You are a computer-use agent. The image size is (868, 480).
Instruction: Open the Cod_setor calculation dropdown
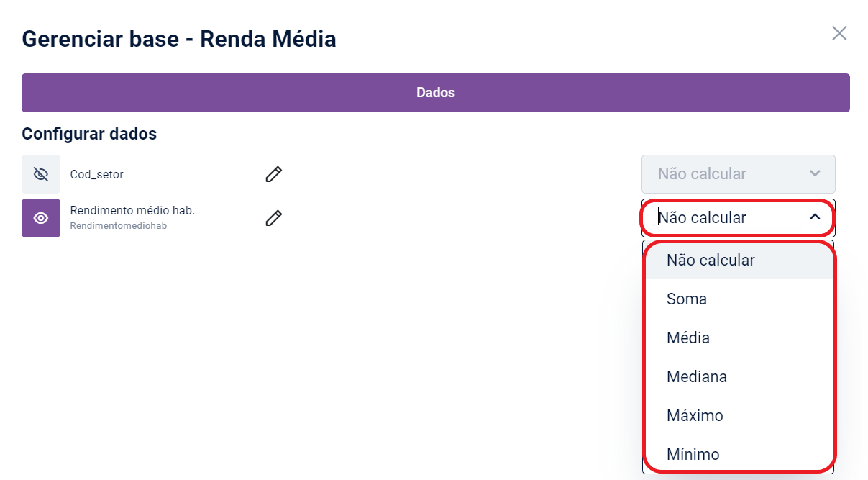point(738,174)
